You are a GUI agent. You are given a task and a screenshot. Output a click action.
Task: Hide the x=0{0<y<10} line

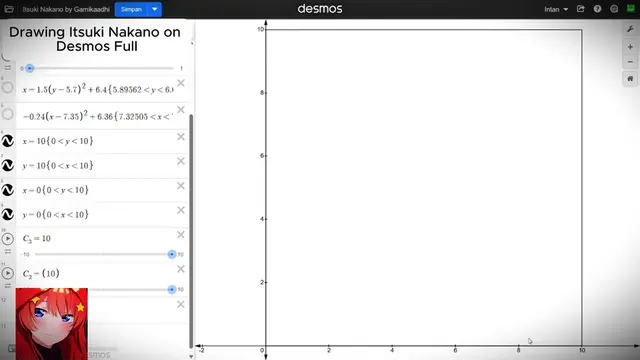click(x=7, y=190)
